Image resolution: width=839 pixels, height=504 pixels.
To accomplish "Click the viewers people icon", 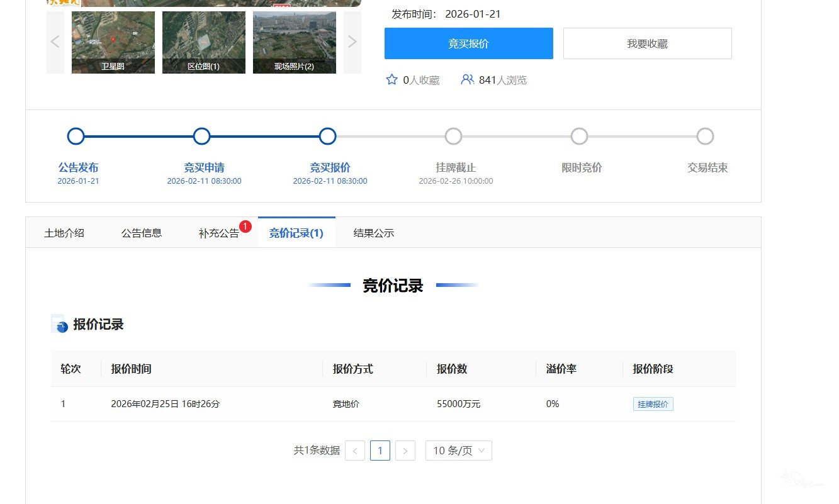I will pos(467,80).
